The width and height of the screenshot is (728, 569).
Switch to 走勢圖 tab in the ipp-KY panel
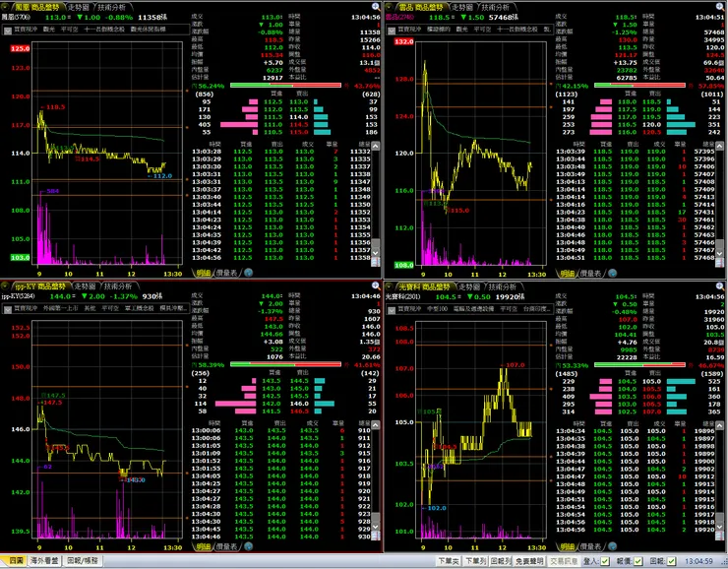(85, 286)
